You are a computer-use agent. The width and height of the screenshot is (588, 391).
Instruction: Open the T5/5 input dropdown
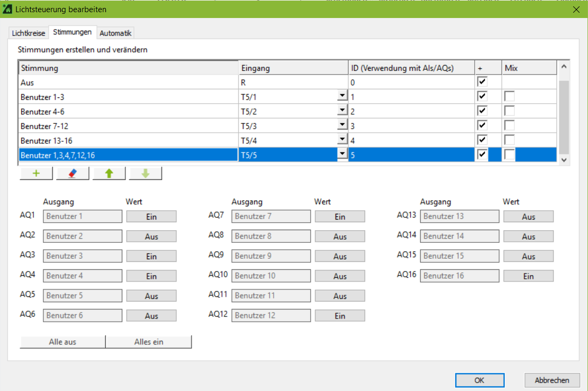pos(342,154)
